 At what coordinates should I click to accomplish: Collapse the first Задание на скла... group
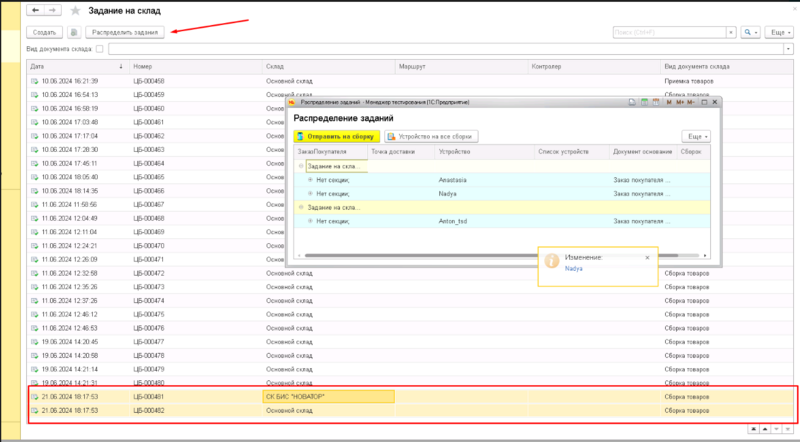(301, 166)
